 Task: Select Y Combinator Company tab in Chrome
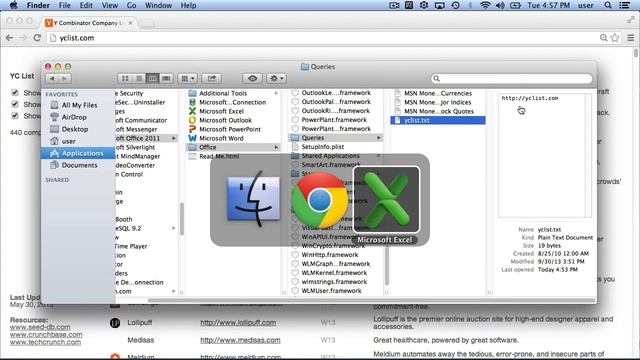coord(89,23)
